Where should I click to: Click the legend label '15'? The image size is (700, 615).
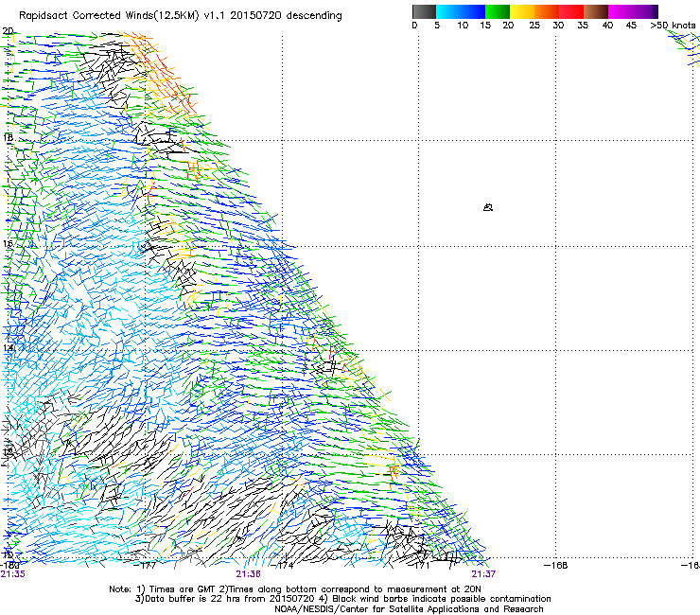pos(485,26)
